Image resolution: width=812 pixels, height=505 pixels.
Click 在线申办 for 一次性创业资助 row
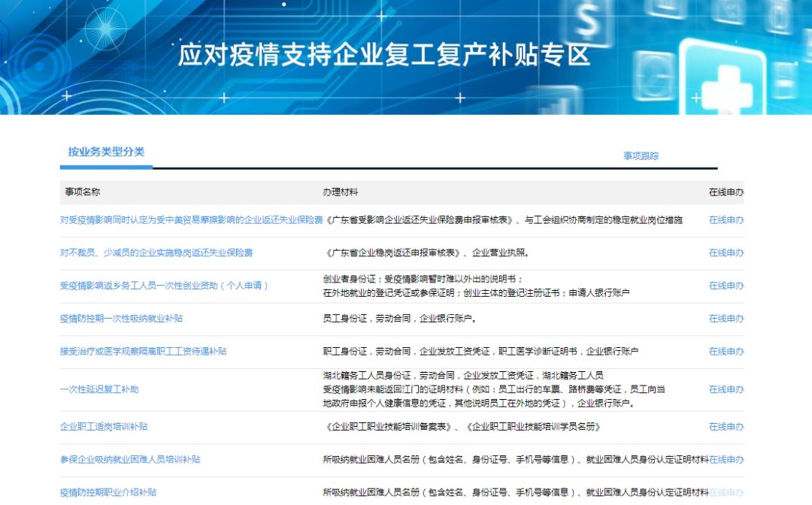pyautogui.click(x=726, y=286)
